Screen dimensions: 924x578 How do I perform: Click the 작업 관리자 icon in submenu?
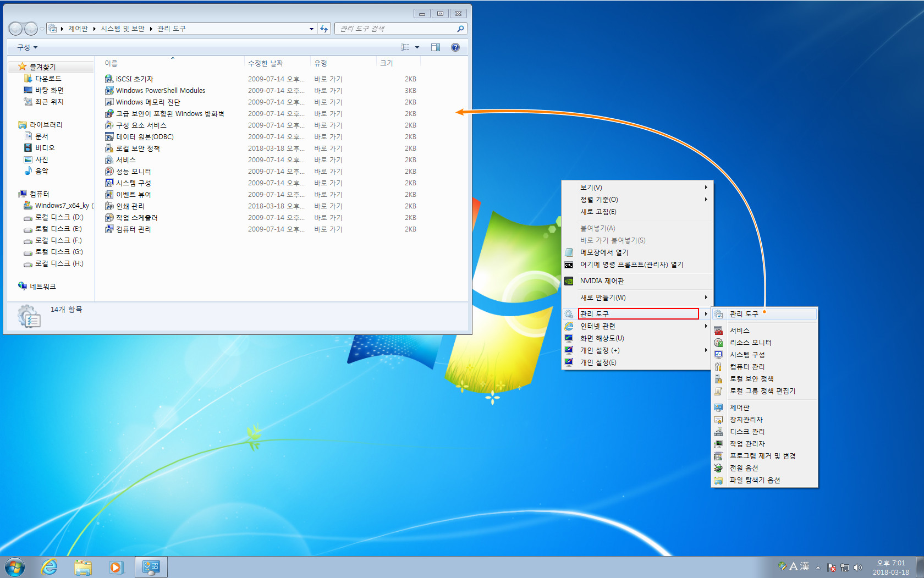(x=718, y=444)
